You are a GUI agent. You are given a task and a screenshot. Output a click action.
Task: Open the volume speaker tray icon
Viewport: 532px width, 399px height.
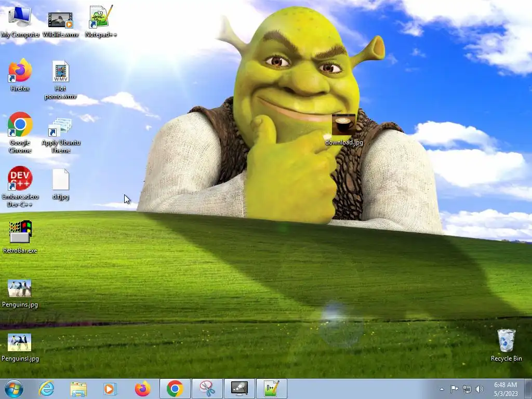(480, 389)
